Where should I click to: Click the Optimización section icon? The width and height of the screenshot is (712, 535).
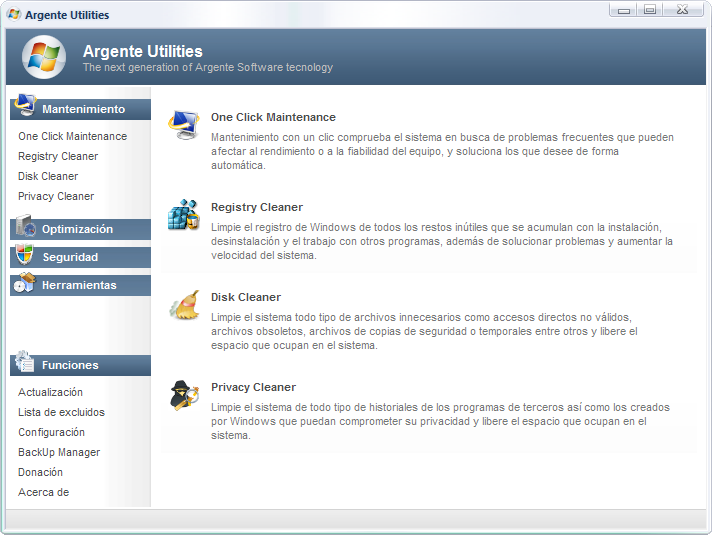pos(24,228)
